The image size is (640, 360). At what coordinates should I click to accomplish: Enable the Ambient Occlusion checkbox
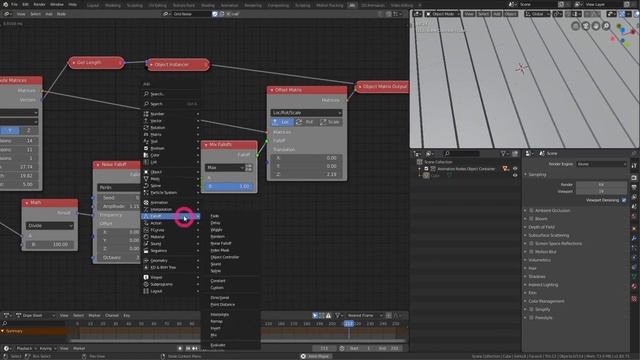pyautogui.click(x=531, y=211)
